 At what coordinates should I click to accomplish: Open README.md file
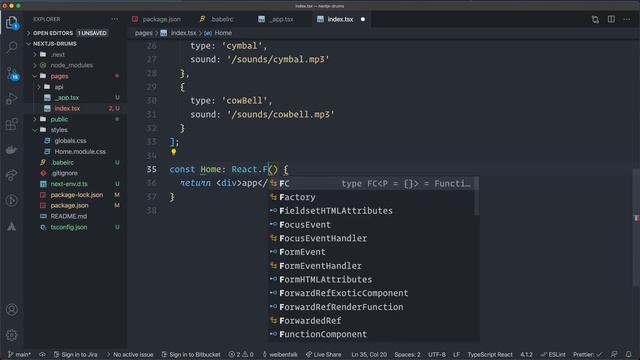click(69, 216)
